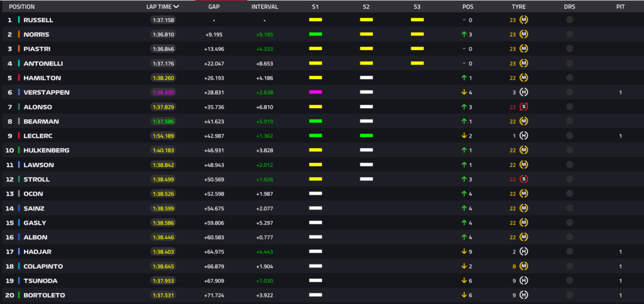Click Stroll's soft tyre icon
The image size is (644, 304).
[x=524, y=179]
